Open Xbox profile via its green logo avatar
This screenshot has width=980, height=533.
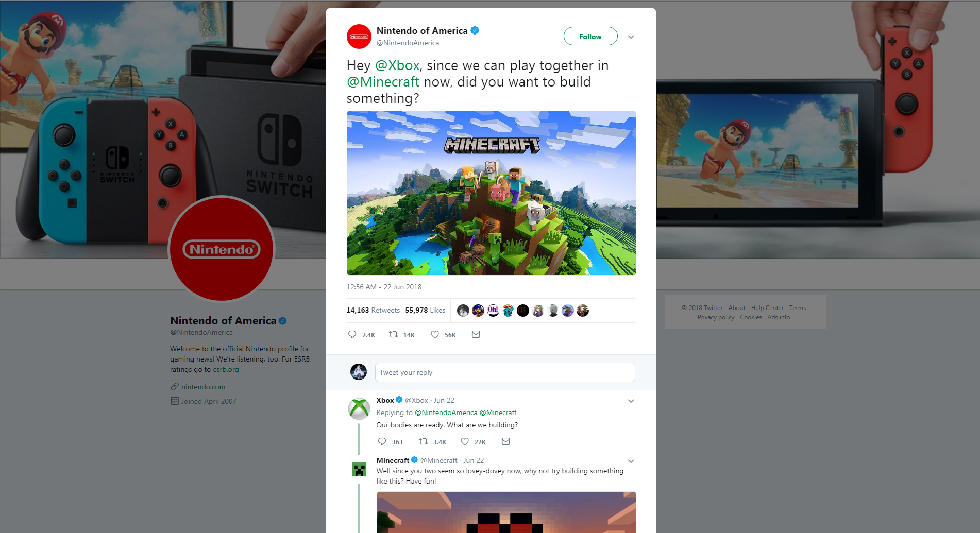pos(359,409)
